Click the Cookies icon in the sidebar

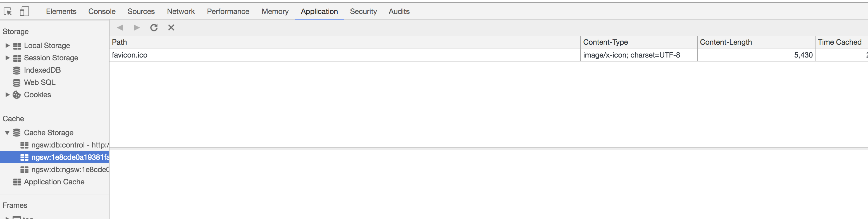[16, 95]
